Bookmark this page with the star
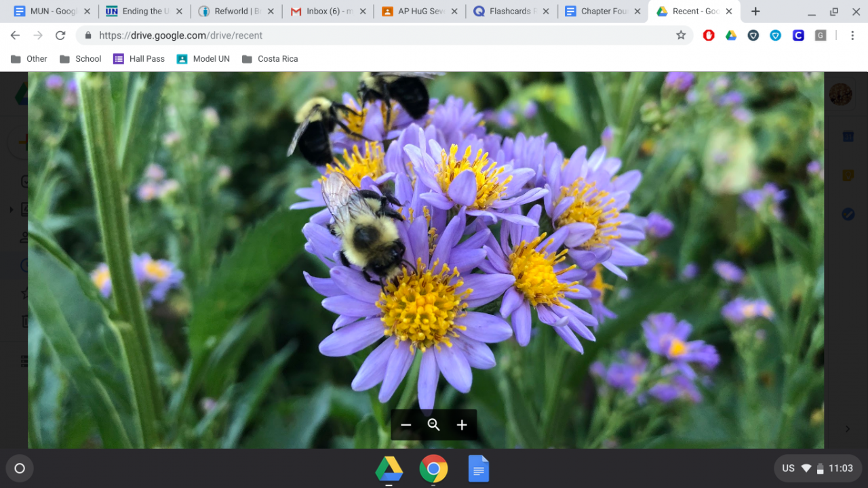This screenshot has width=868, height=488. click(681, 35)
